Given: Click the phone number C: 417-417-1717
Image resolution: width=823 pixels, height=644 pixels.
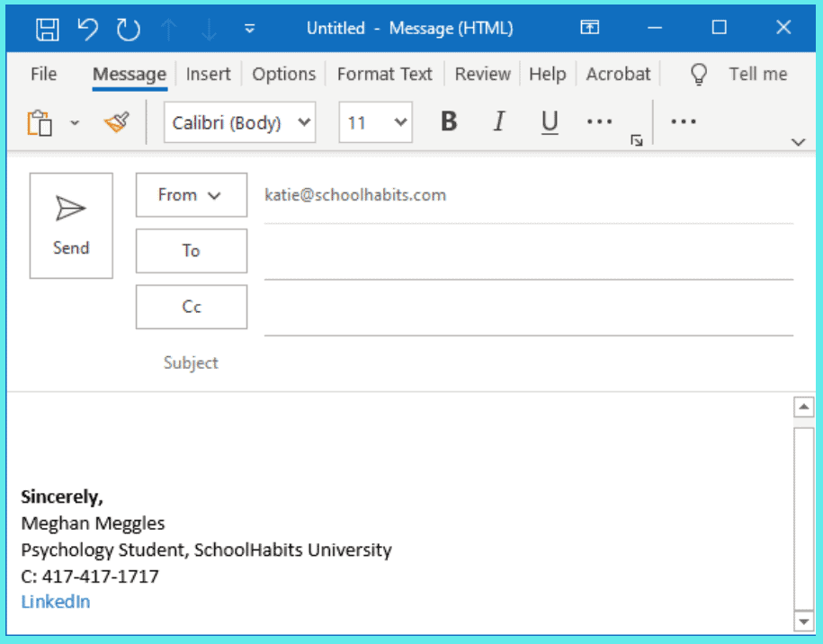Looking at the screenshot, I should [90, 577].
